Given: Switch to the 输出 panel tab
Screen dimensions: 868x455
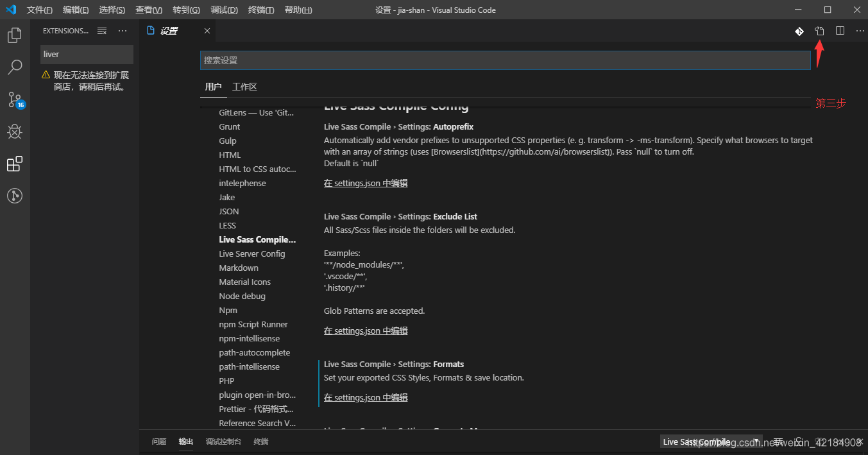Looking at the screenshot, I should click(186, 442).
